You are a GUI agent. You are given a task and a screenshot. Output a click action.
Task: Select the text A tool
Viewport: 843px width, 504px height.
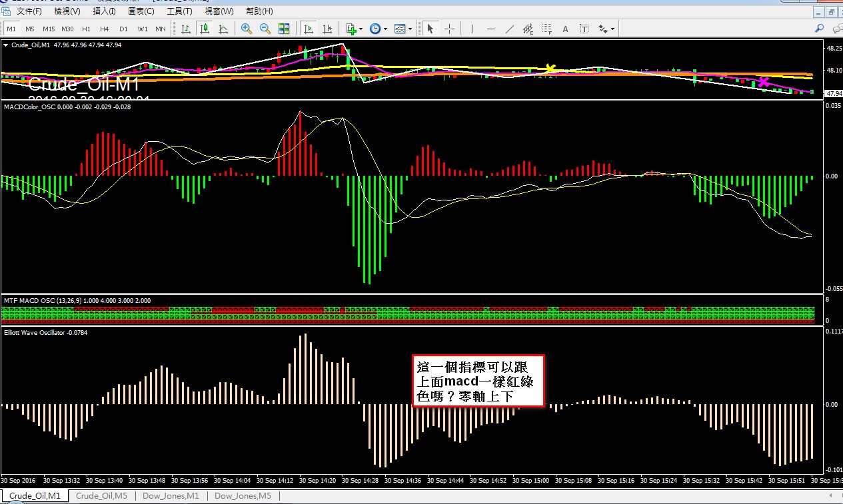[566, 29]
